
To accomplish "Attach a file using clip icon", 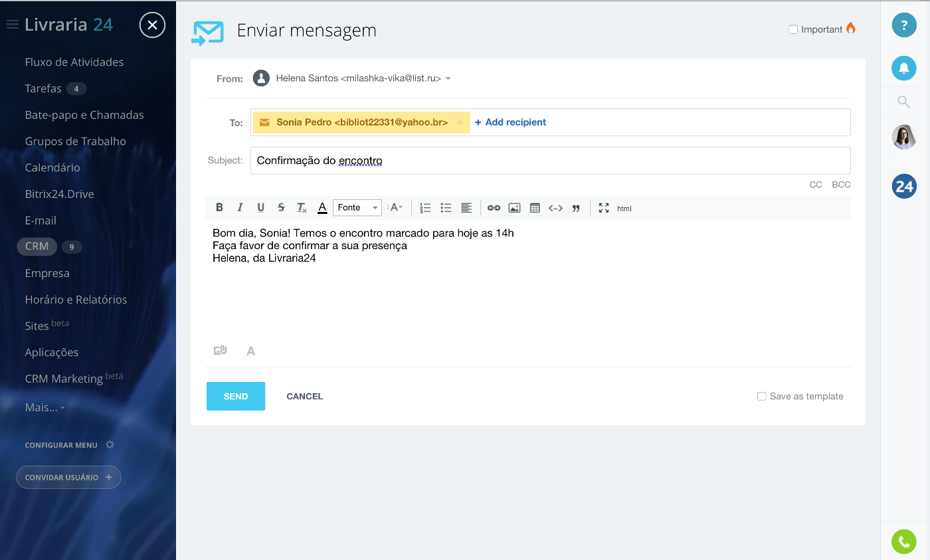I will 220,351.
